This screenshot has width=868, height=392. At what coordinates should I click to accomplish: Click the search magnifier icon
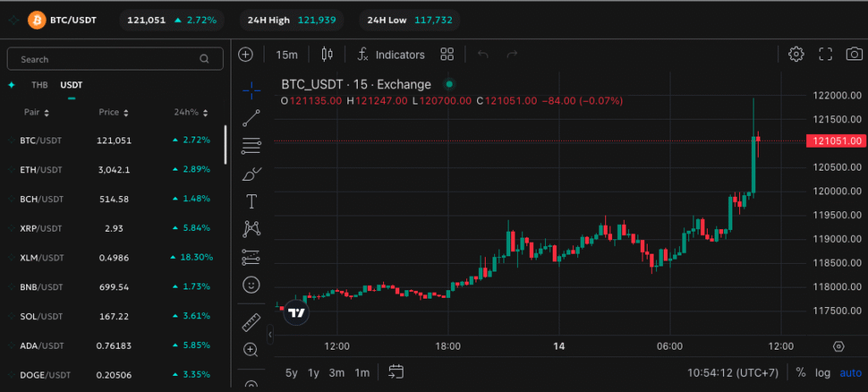click(x=204, y=59)
